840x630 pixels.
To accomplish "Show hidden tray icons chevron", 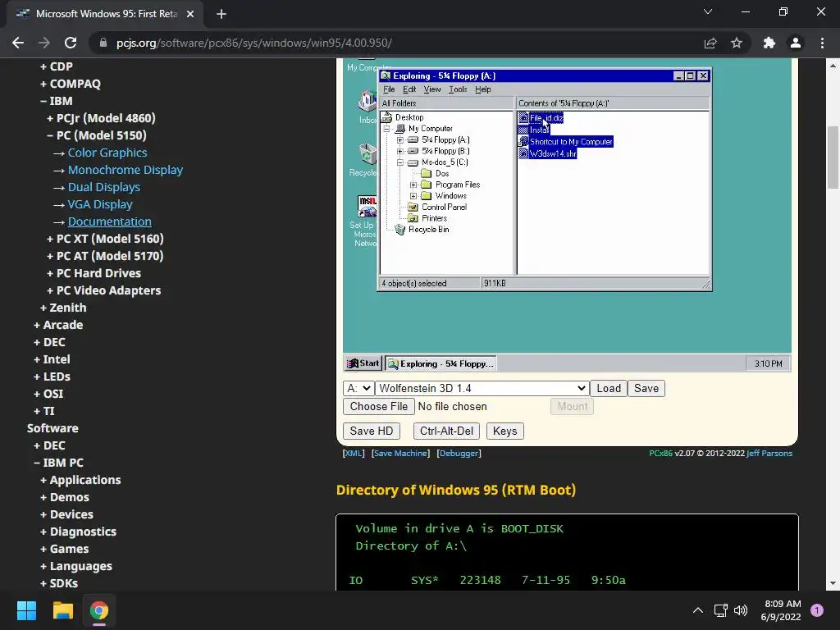I will pos(698,610).
